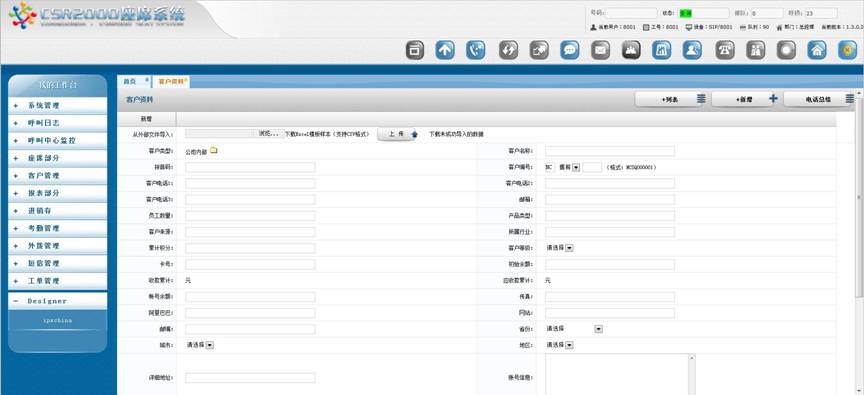Click the 员工数量 input field
This screenshot has width=864, height=395.
click(250, 216)
